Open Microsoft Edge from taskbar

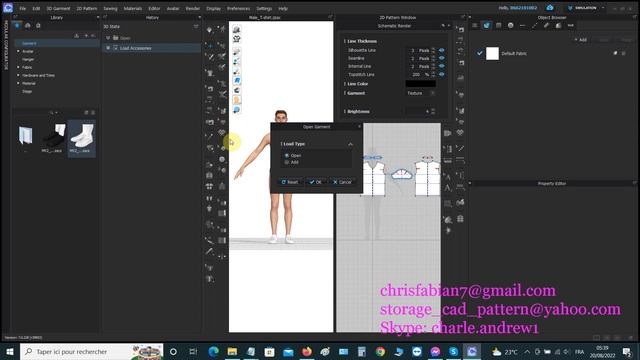[213, 351]
